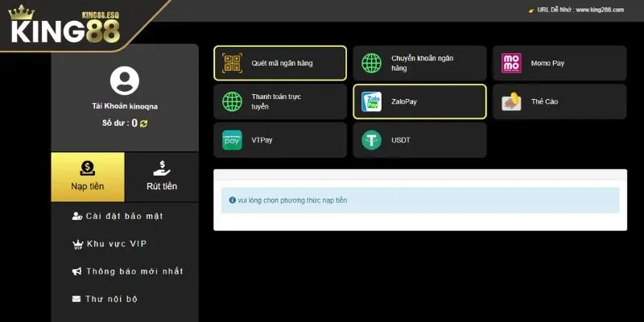
Task: Click the KING88 logo
Action: [64, 25]
